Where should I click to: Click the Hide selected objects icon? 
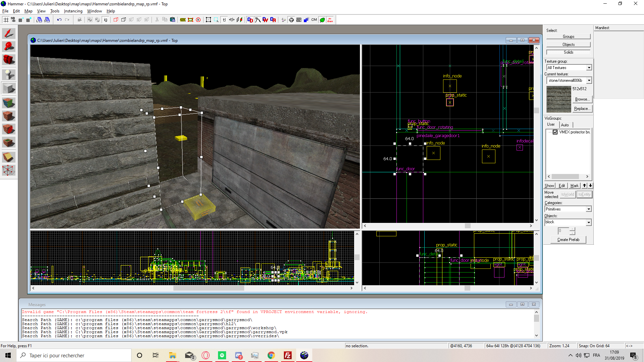(x=116, y=20)
